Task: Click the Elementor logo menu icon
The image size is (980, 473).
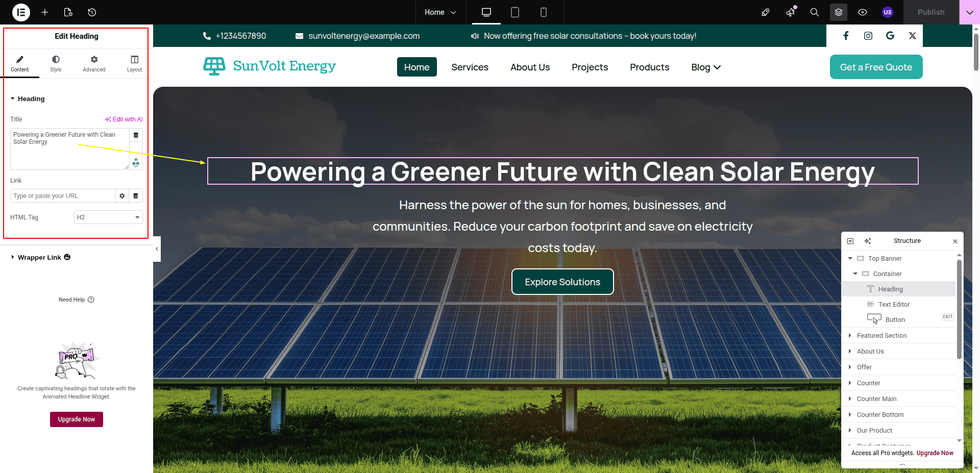Action: click(x=21, y=12)
